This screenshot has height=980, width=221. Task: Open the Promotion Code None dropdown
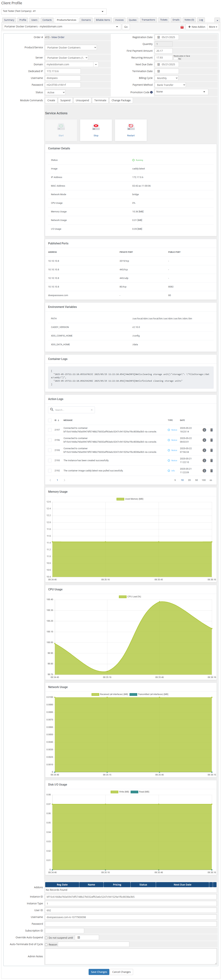tap(181, 92)
